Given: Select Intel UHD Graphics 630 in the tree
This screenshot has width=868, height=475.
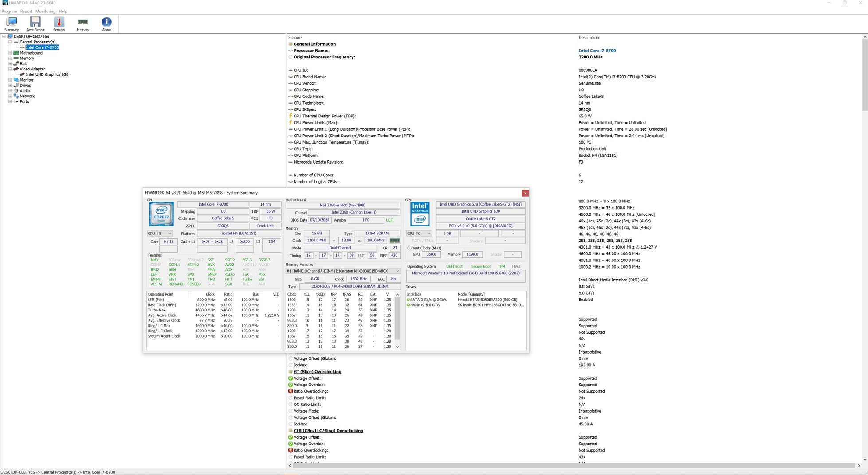Looking at the screenshot, I should [47, 74].
